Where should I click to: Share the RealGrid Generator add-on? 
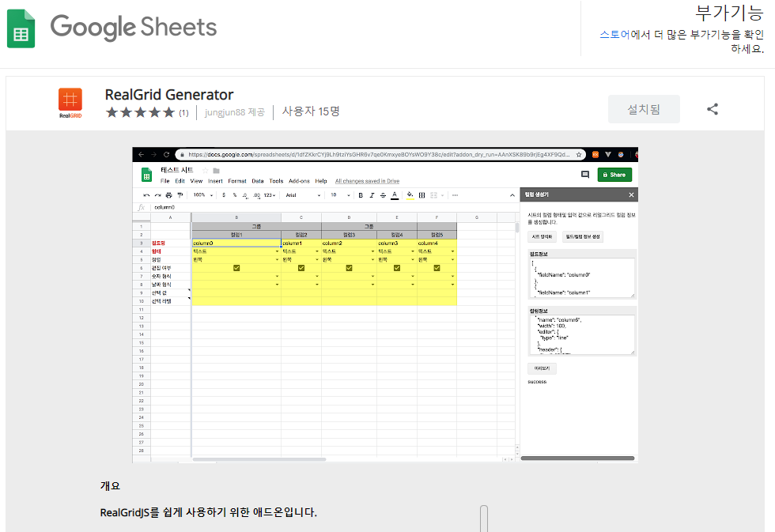[x=713, y=109]
